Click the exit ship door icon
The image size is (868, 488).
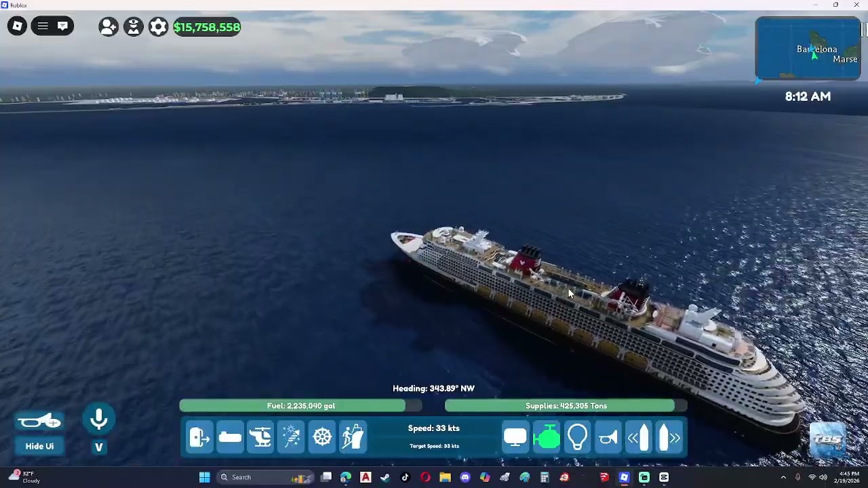click(x=200, y=437)
